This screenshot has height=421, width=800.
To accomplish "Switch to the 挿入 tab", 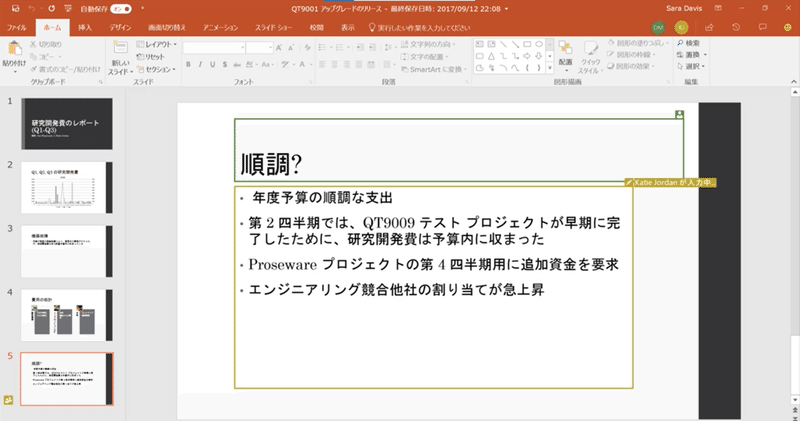I will 85,28.
